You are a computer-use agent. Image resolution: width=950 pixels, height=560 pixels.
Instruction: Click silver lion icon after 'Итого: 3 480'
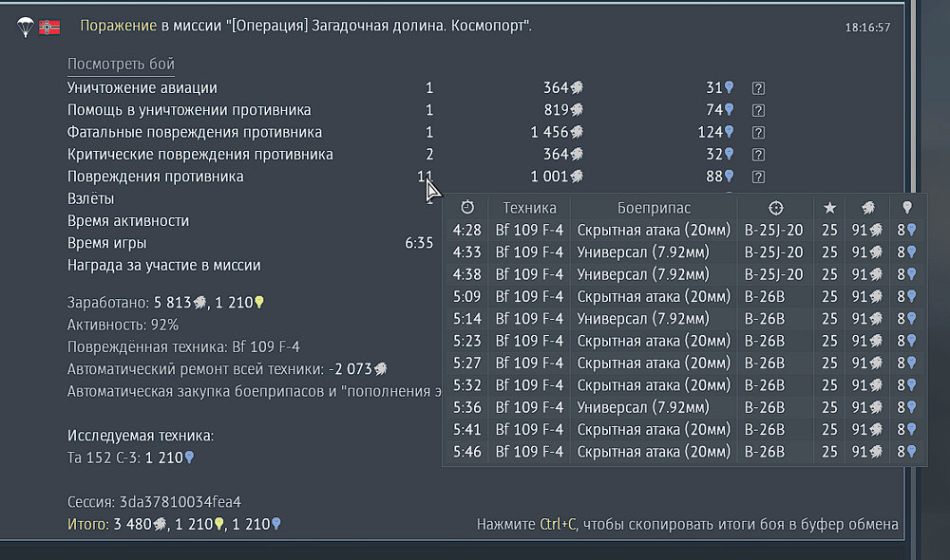point(160,524)
